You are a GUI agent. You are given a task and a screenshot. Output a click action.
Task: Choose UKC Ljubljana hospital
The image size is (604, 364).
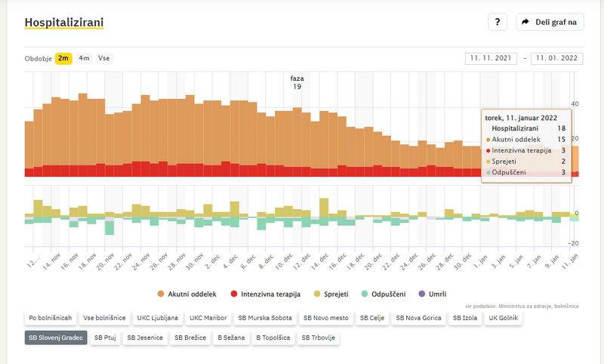coord(157,319)
